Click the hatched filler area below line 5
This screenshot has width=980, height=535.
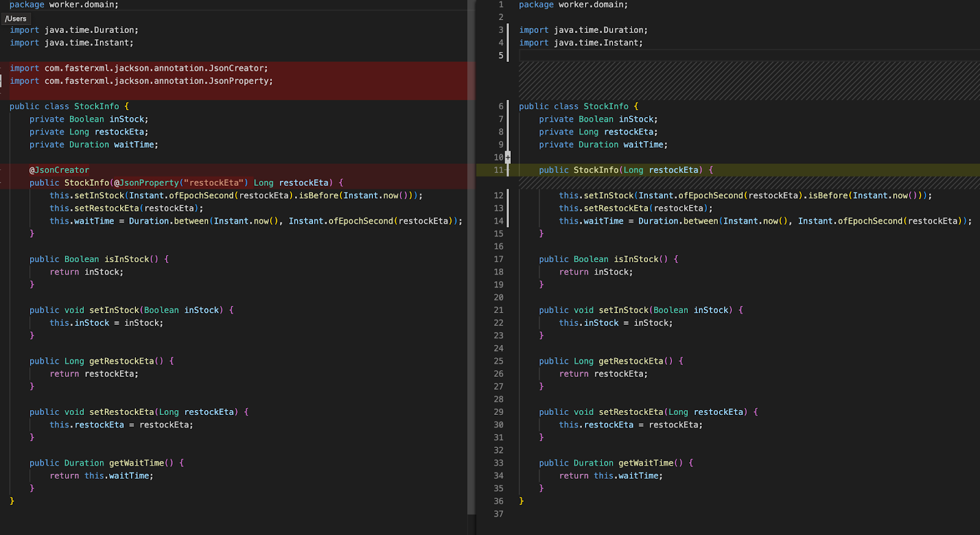click(x=747, y=80)
